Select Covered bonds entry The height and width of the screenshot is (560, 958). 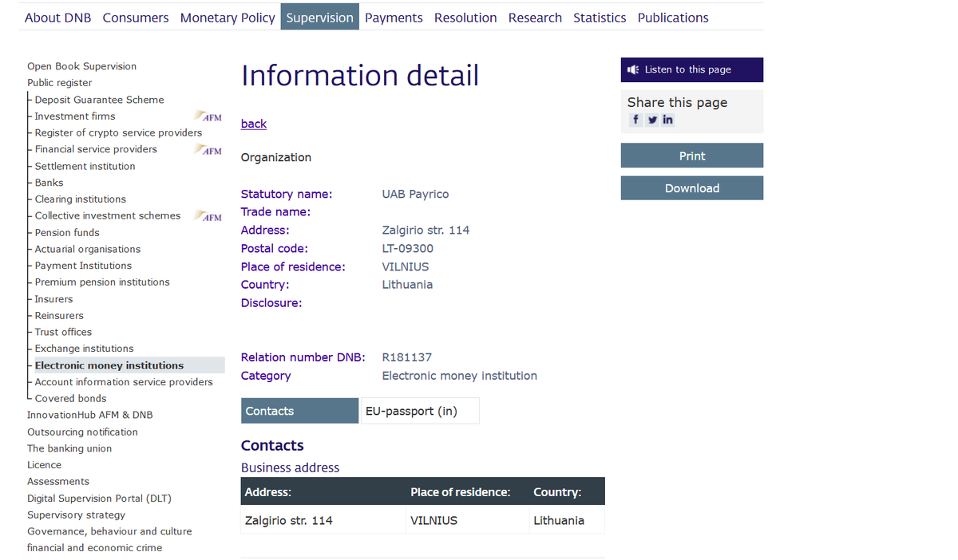point(70,399)
